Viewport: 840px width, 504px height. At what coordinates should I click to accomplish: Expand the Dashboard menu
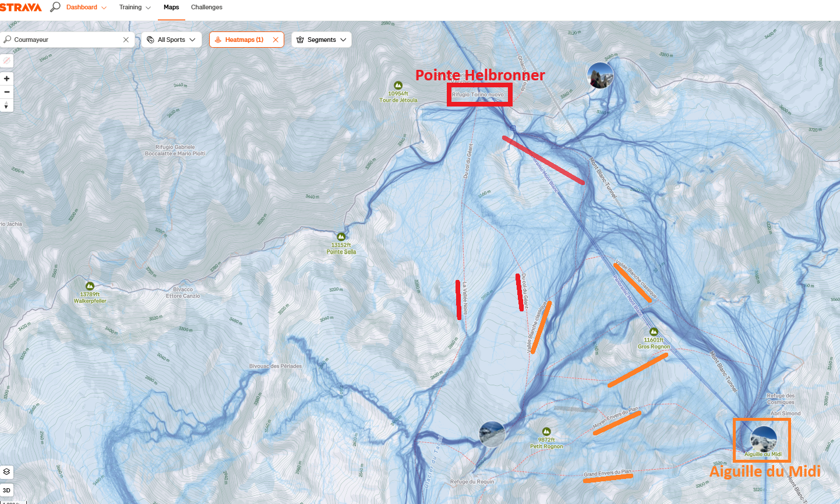click(86, 7)
